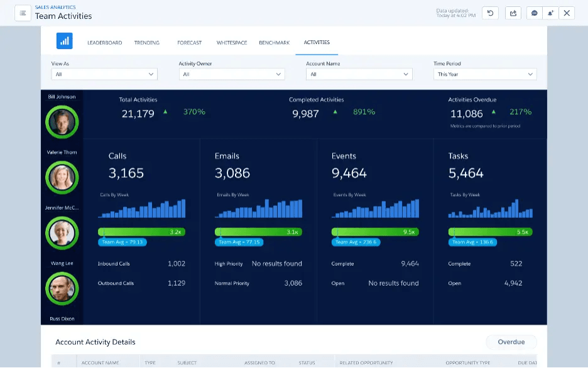Click the undo/reset icon in header
The width and height of the screenshot is (588, 368).
coord(491,13)
